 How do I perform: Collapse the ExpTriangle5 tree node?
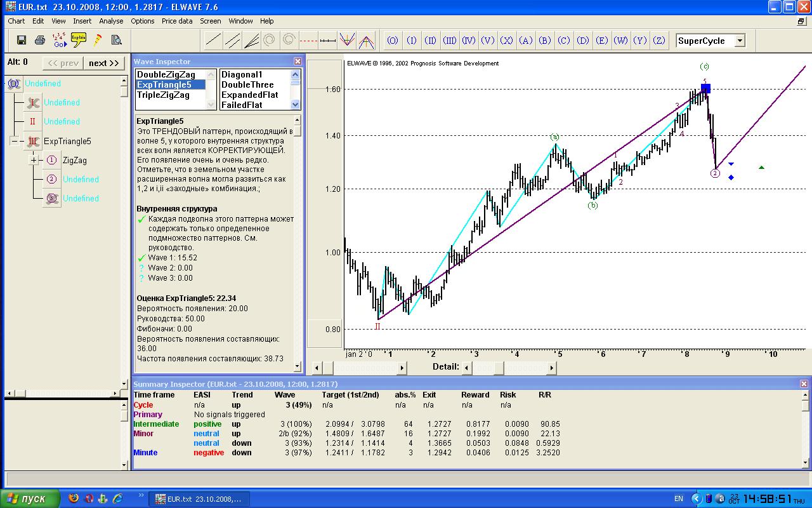[14, 141]
